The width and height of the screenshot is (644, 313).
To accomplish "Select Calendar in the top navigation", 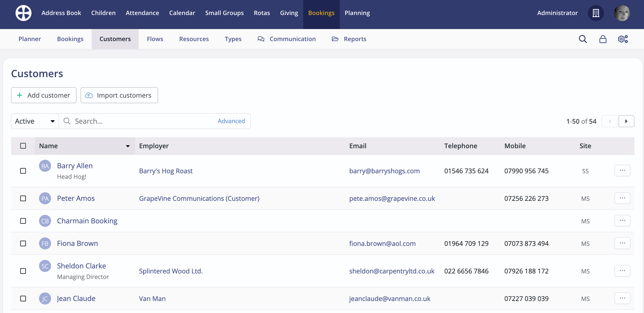I will pos(182,13).
